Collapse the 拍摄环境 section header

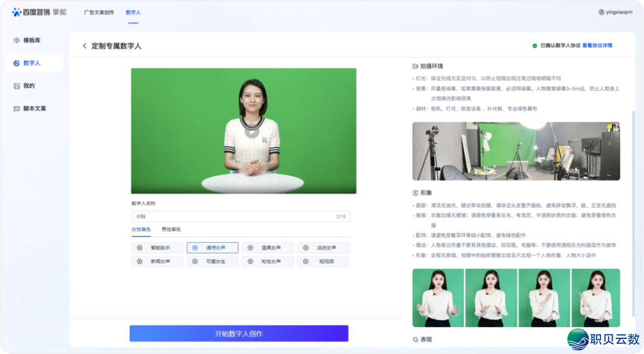431,66
